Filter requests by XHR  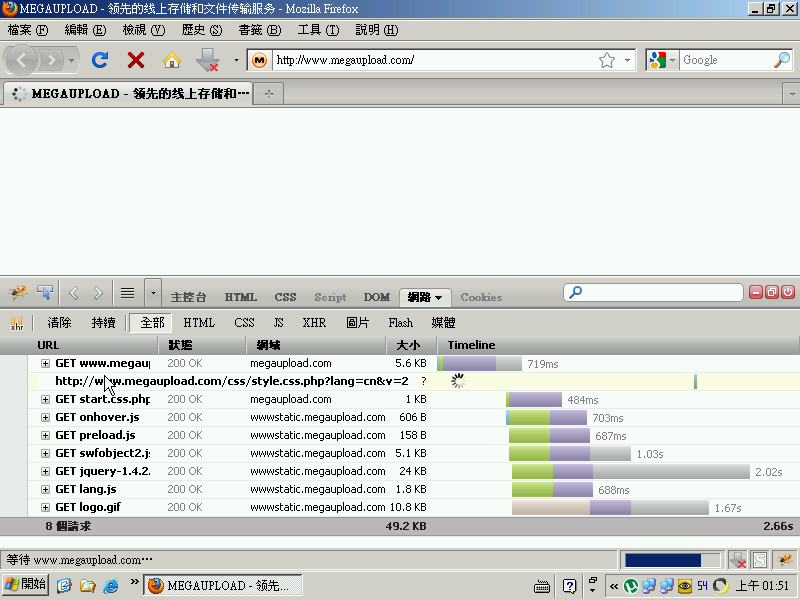point(314,323)
